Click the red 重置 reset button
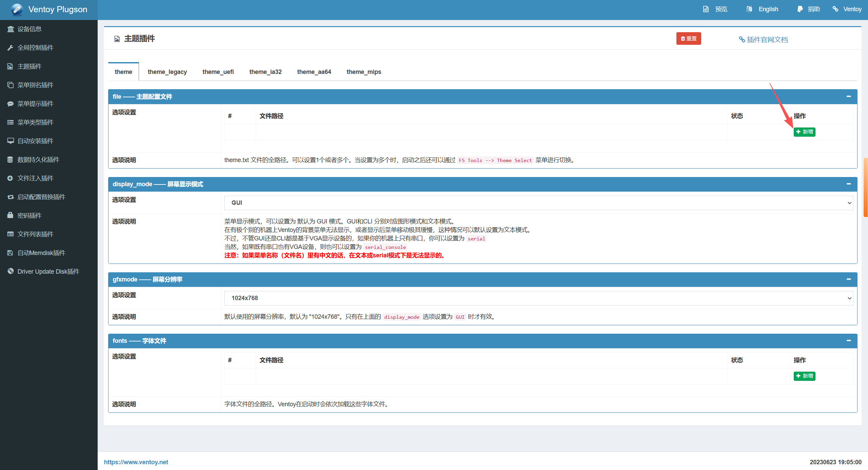Viewport: 868px width, 470px height. 688,39
